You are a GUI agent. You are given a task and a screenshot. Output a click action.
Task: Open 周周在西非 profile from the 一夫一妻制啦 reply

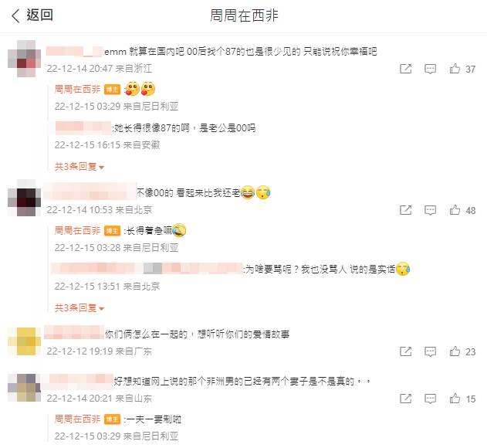(x=78, y=419)
